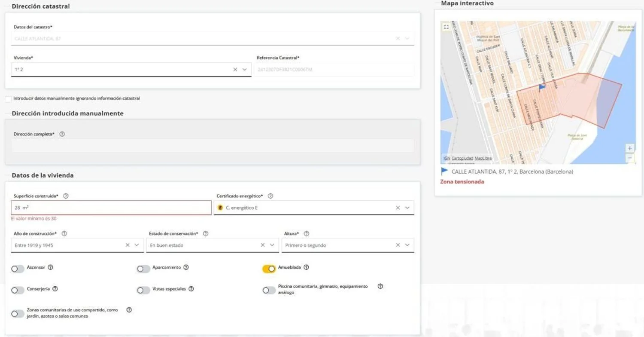
Task: Open help icon next to Vistas especiales
Action: 191,289
